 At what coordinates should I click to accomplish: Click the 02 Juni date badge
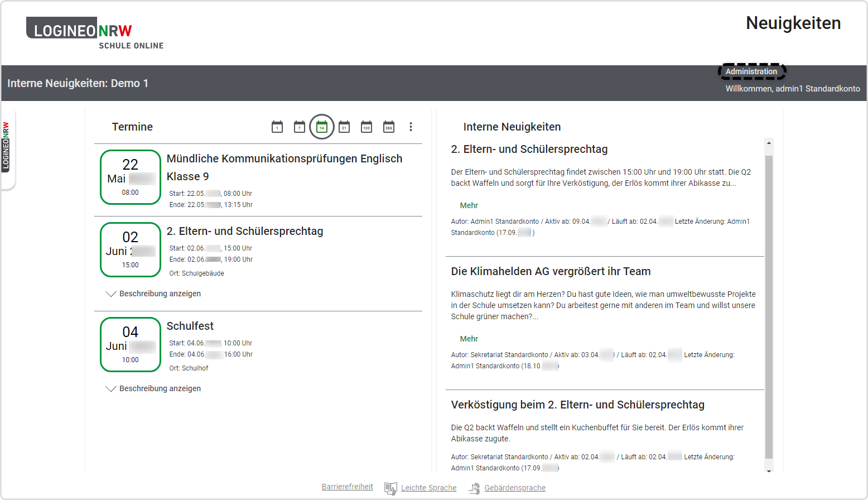click(131, 250)
